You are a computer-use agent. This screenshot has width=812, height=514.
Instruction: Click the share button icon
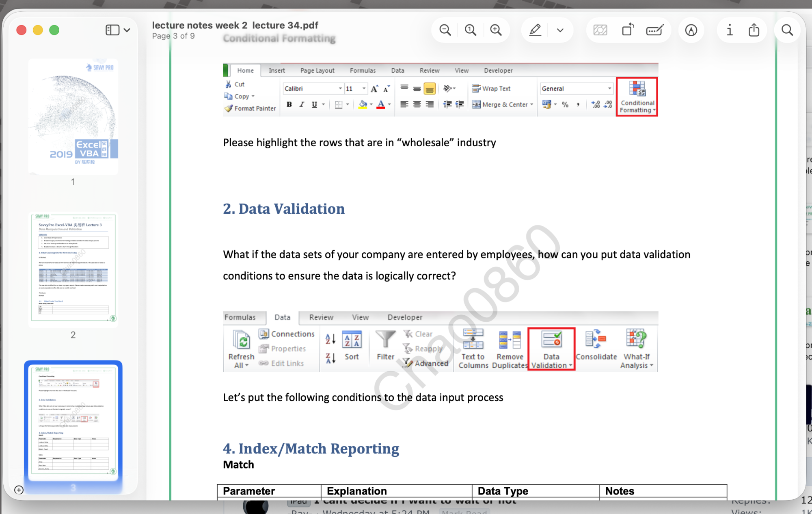754,30
